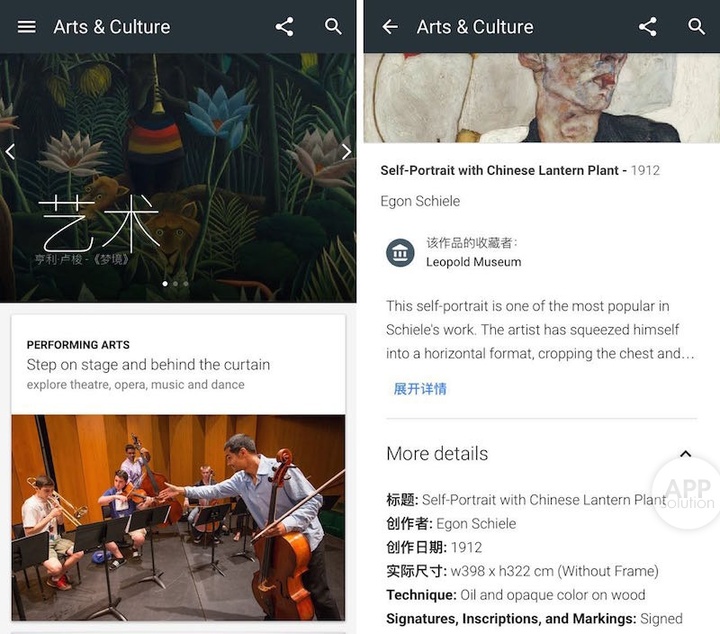
Task: Tap the orchestra rehearsal photo
Action: tap(178, 518)
